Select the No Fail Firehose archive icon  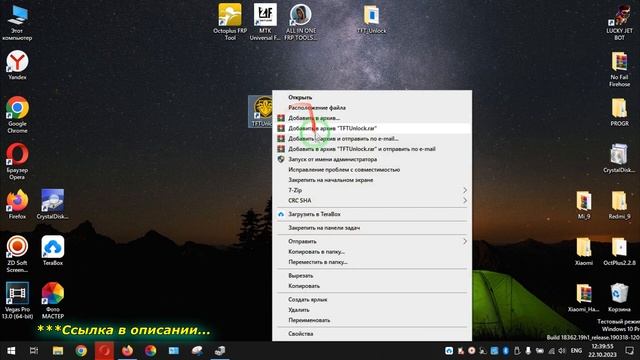(x=619, y=68)
